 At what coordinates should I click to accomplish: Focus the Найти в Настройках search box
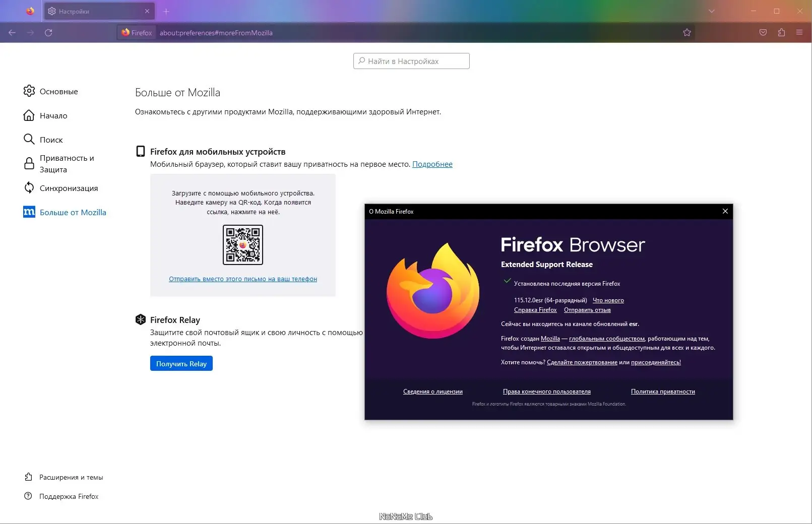(411, 61)
